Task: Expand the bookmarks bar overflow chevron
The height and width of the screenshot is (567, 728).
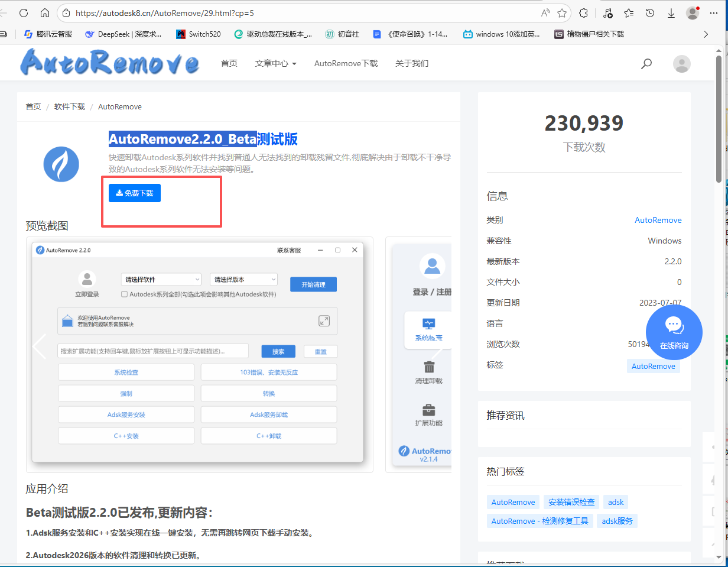Action: point(706,34)
